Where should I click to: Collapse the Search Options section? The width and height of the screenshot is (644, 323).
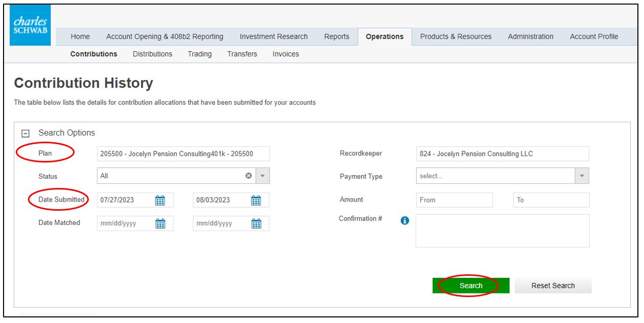[25, 133]
